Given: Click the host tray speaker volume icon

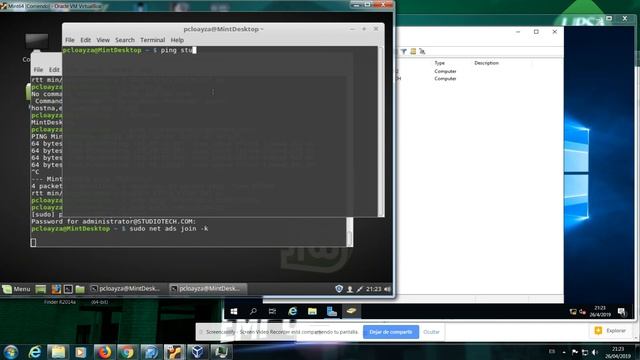Looking at the screenshot, I should (595, 352).
